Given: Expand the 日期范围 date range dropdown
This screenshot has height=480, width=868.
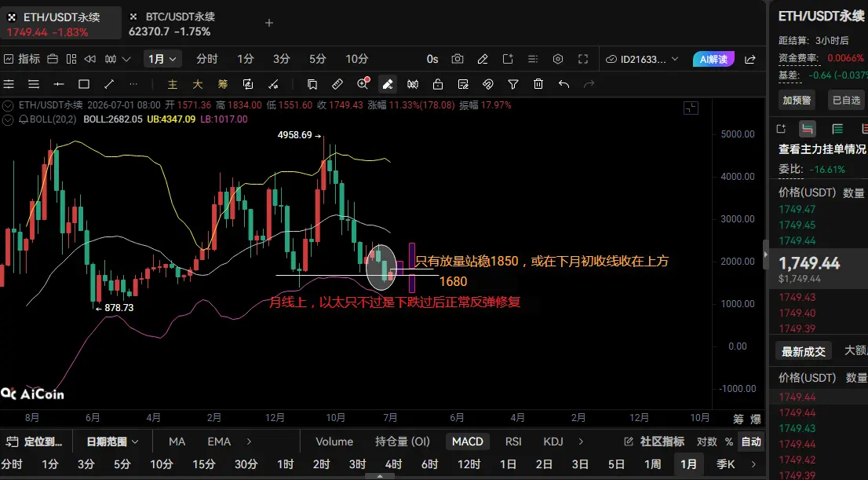Looking at the screenshot, I should (112, 442).
